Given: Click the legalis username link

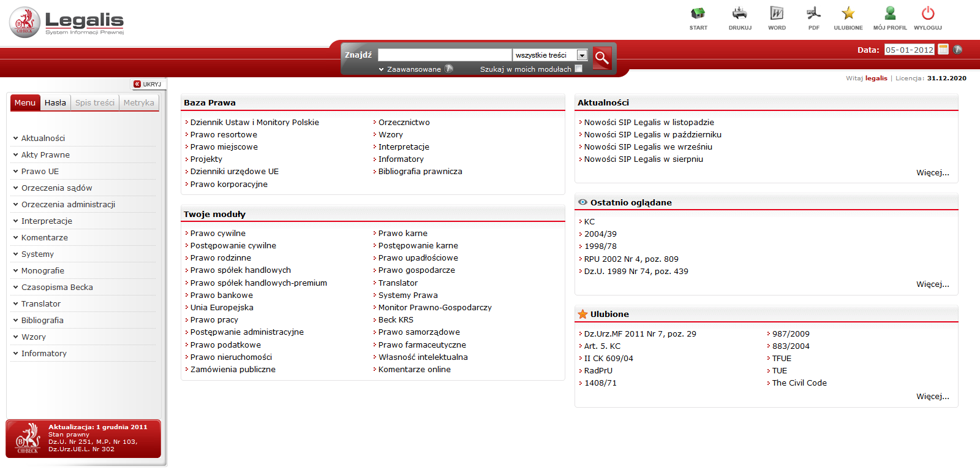Looking at the screenshot, I should 876,78.
